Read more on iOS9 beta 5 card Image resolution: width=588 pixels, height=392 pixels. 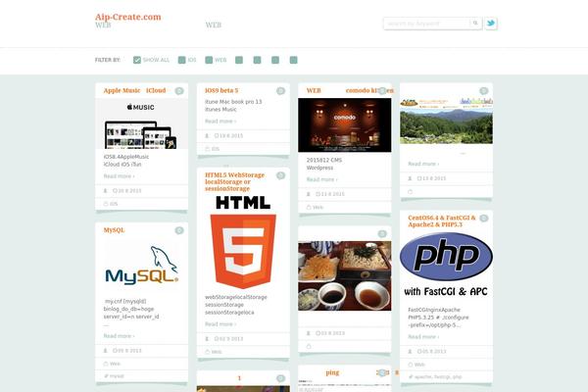220,122
